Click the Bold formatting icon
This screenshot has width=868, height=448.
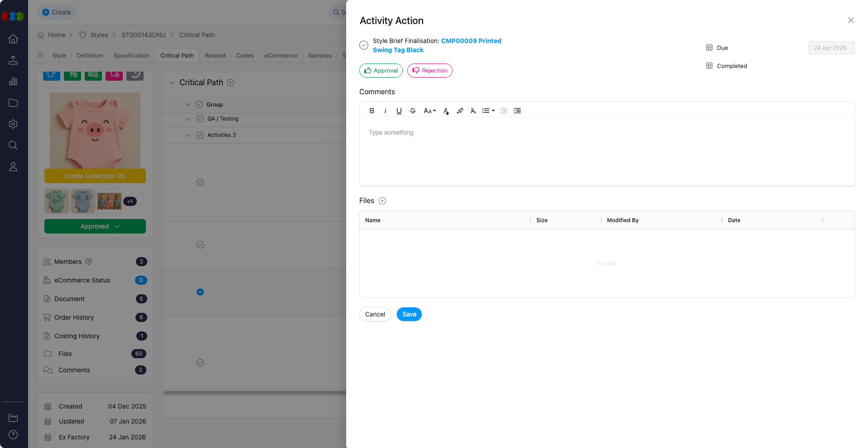[371, 111]
